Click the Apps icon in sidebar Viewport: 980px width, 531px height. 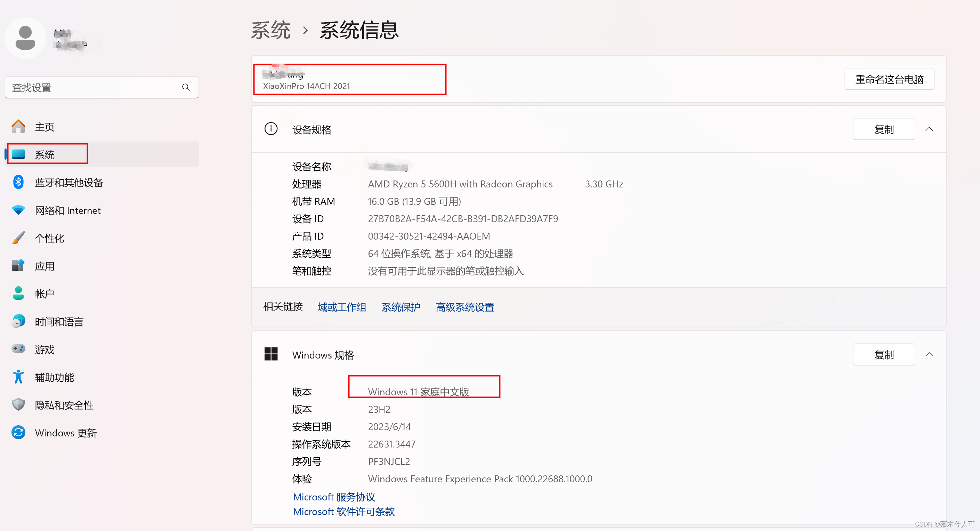(x=18, y=266)
